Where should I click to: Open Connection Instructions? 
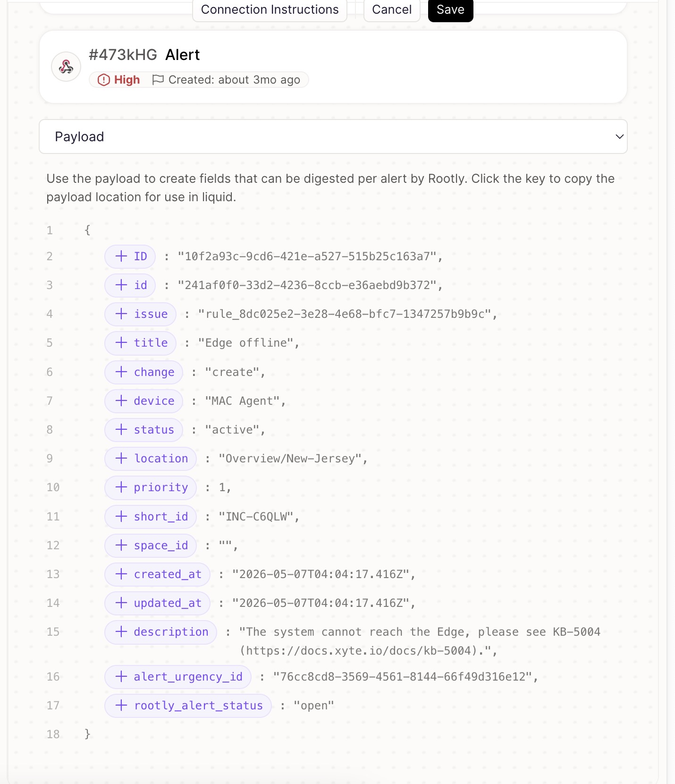pos(270,10)
